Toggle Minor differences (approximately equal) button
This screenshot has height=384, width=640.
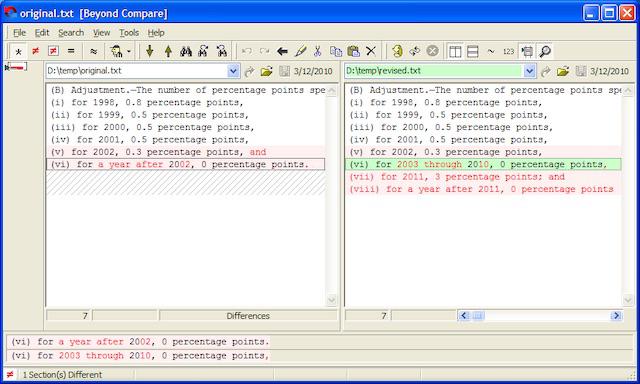click(93, 51)
